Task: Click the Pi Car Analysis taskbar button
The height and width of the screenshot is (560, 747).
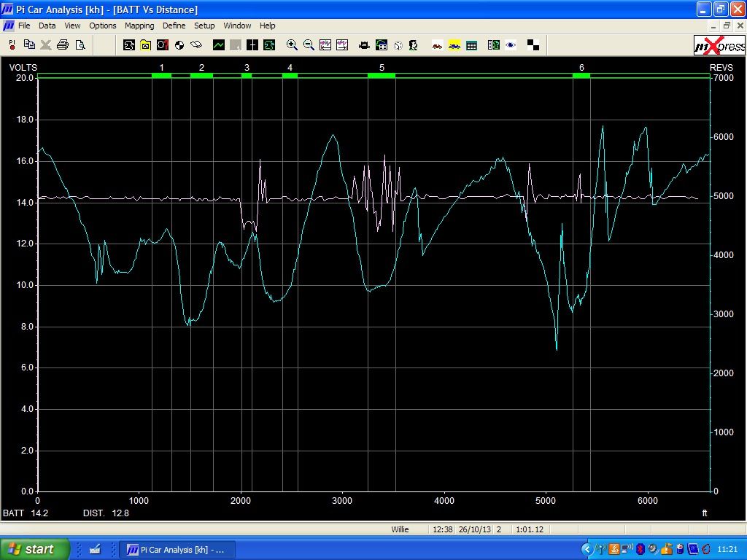Action: [177, 550]
